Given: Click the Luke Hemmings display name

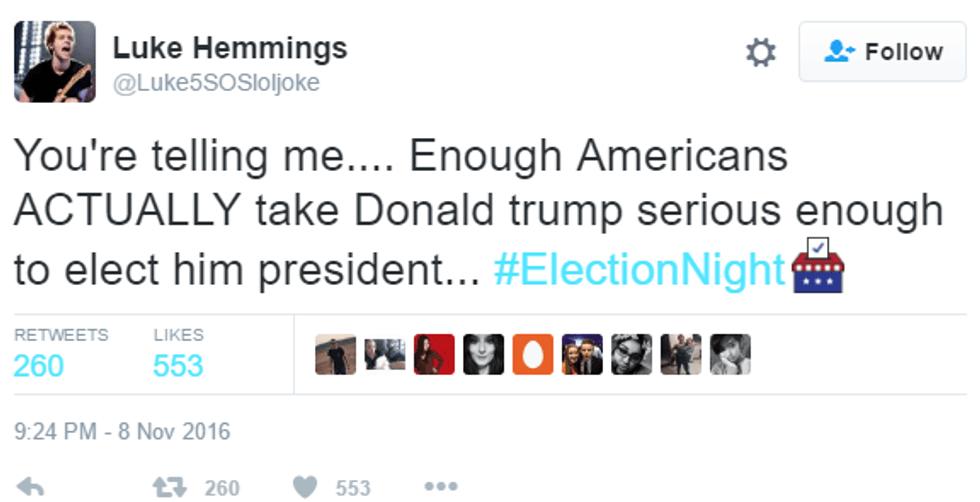Looking at the screenshot, I should (230, 48).
